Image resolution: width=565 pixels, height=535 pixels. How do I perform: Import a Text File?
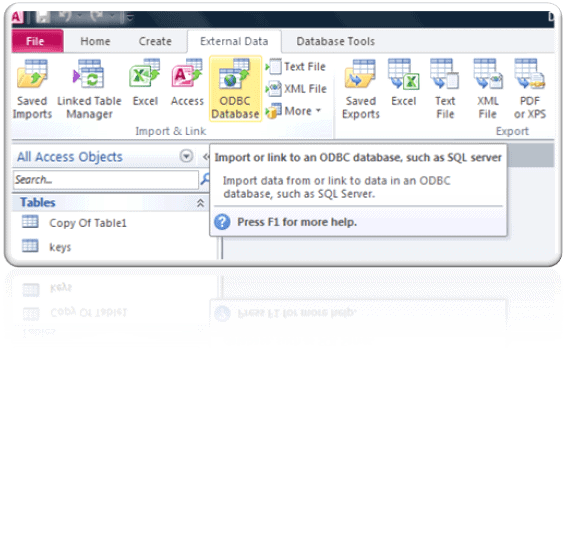coord(296,67)
